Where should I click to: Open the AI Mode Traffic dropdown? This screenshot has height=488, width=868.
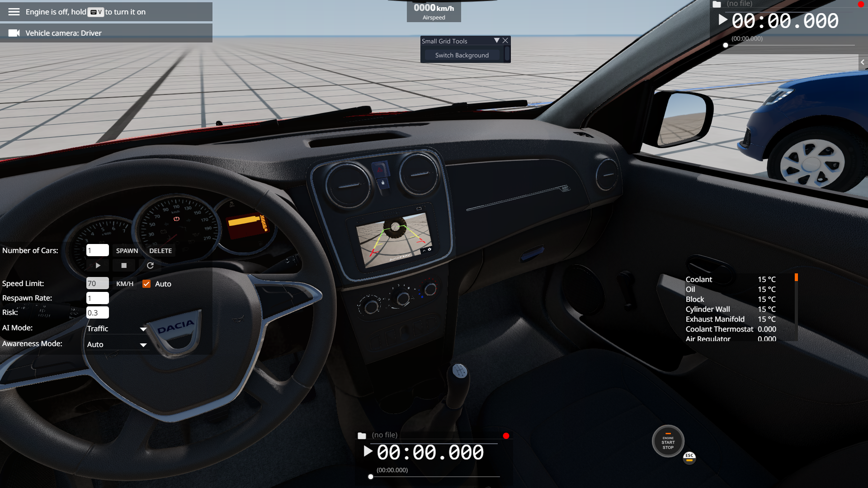117,328
